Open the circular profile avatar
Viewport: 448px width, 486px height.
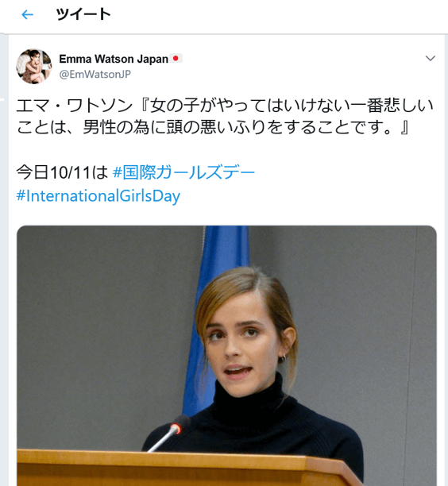34,67
